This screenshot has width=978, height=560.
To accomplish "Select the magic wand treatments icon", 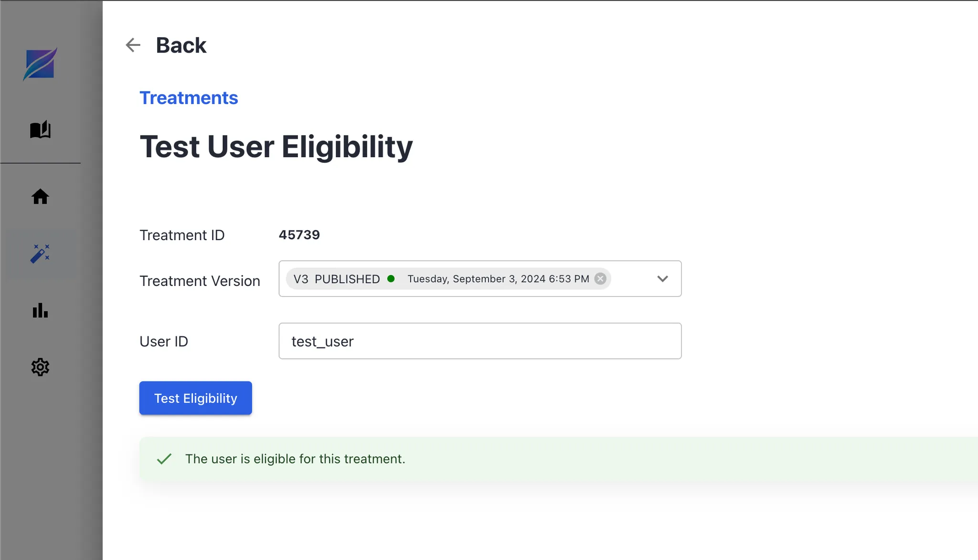I will 40,254.
